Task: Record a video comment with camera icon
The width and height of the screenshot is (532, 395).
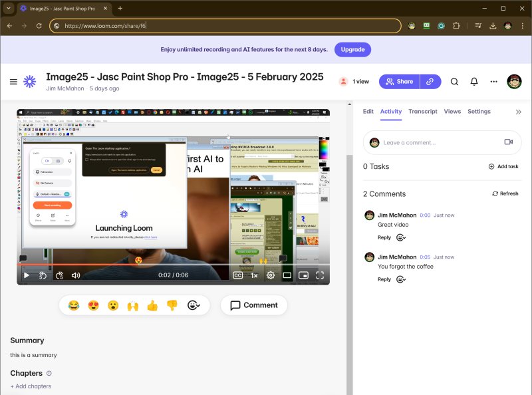Action: [508, 142]
